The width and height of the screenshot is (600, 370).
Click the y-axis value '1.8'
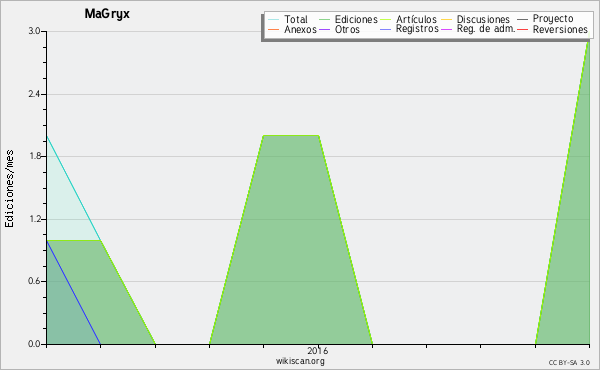[x=34, y=156]
